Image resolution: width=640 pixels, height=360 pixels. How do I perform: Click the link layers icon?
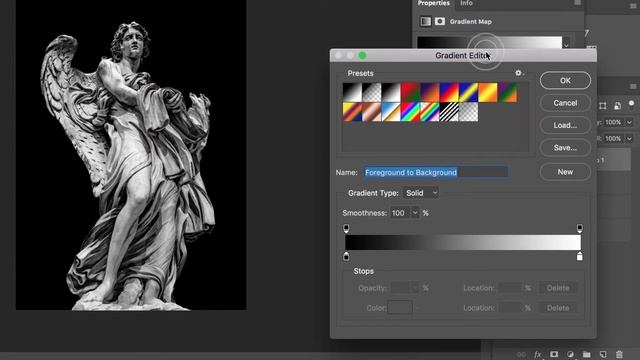click(521, 354)
